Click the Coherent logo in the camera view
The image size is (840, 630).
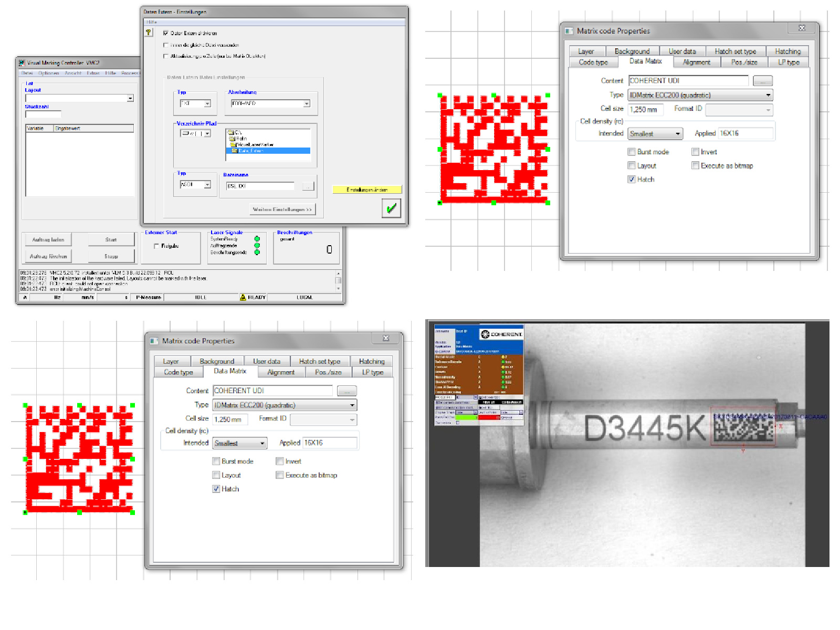point(501,334)
